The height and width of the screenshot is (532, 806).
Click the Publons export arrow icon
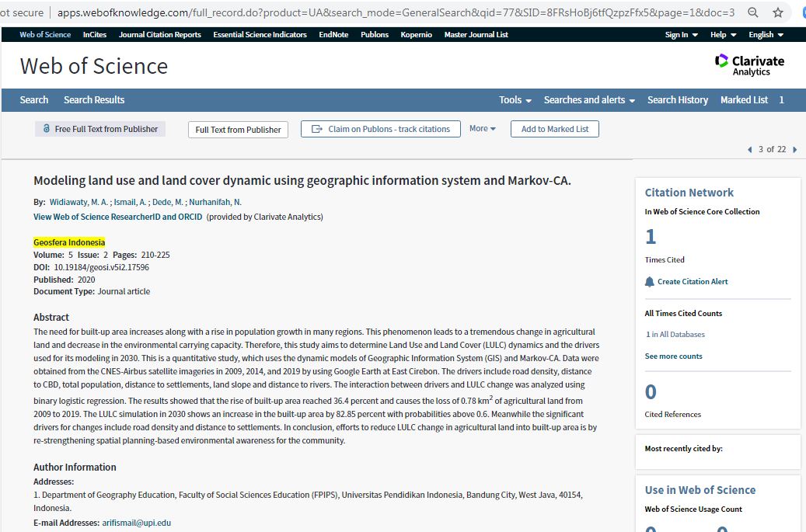(317, 129)
